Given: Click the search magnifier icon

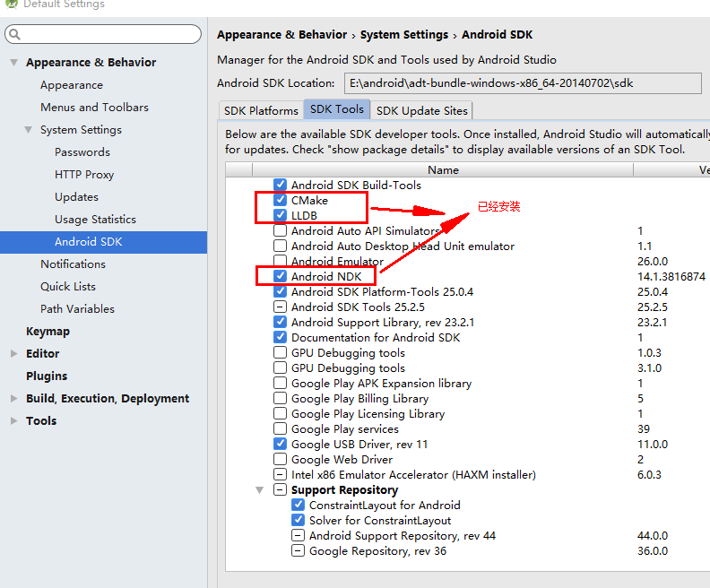Looking at the screenshot, I should (x=14, y=34).
